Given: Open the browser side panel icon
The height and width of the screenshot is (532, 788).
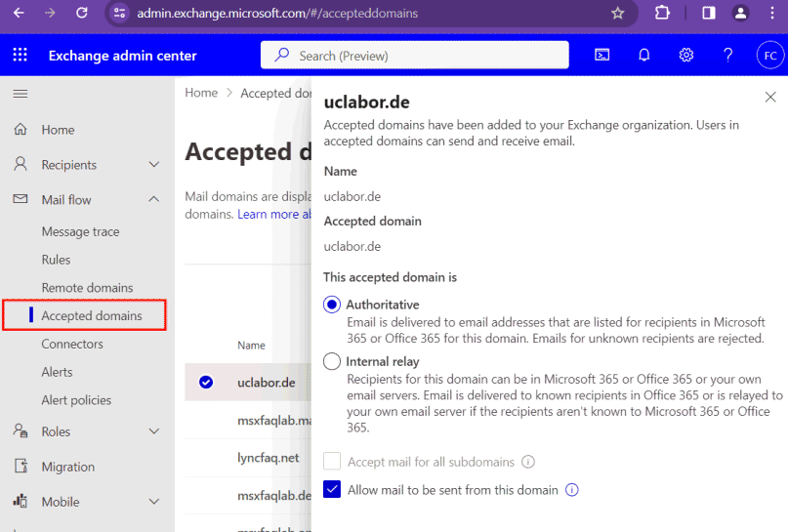Looking at the screenshot, I should point(709,13).
